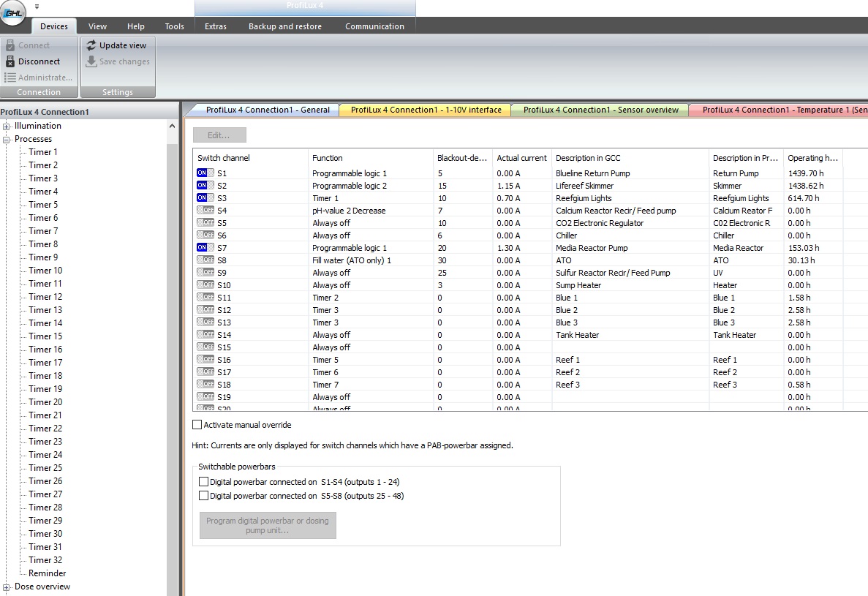Screen dimensions: 868x596
Task: Expand the Illumination tree node
Action: click(x=7, y=127)
